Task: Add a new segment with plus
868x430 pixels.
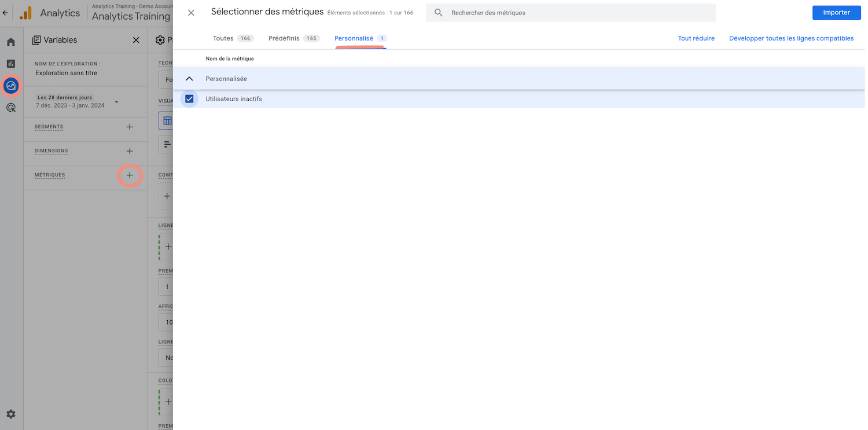Action: pyautogui.click(x=130, y=127)
